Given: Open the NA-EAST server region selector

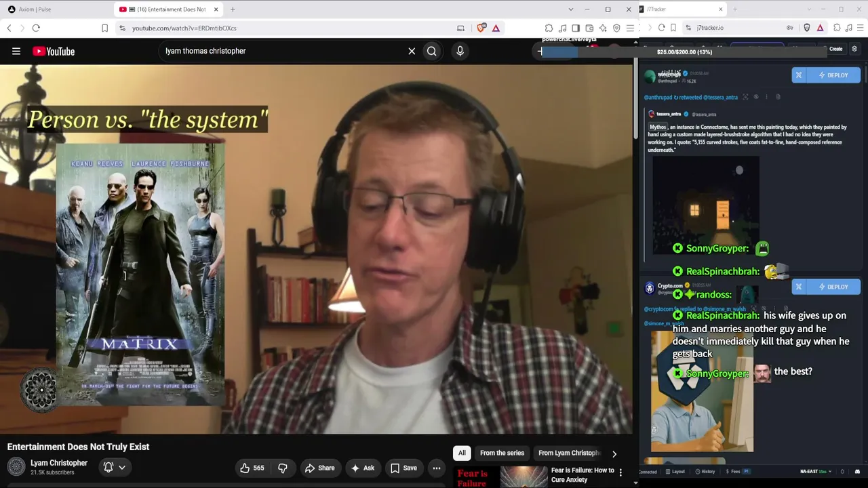Looking at the screenshot, I should 816,472.
